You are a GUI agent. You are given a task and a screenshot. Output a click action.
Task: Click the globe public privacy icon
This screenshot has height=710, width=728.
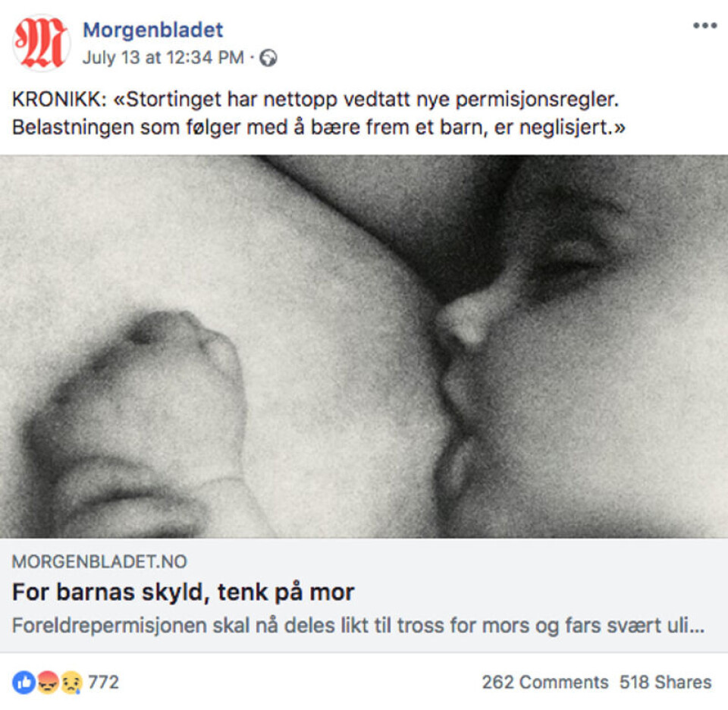pyautogui.click(x=268, y=58)
